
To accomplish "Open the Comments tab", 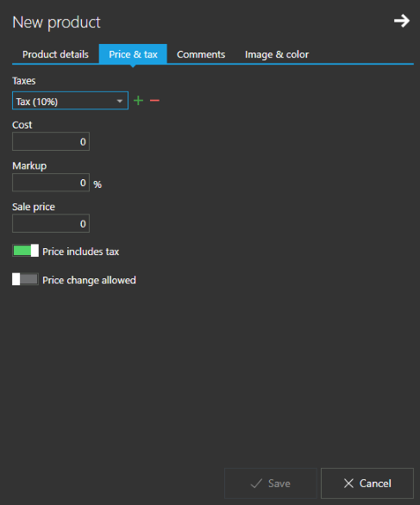I will (201, 54).
